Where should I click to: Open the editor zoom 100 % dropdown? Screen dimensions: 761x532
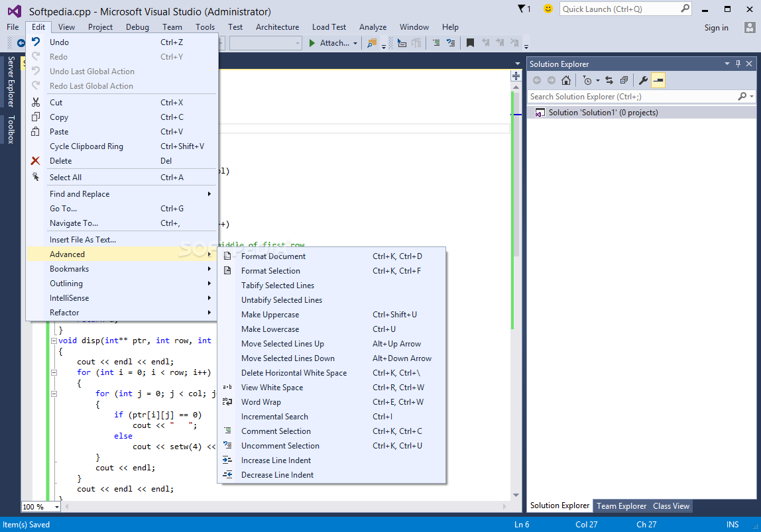[x=57, y=507]
